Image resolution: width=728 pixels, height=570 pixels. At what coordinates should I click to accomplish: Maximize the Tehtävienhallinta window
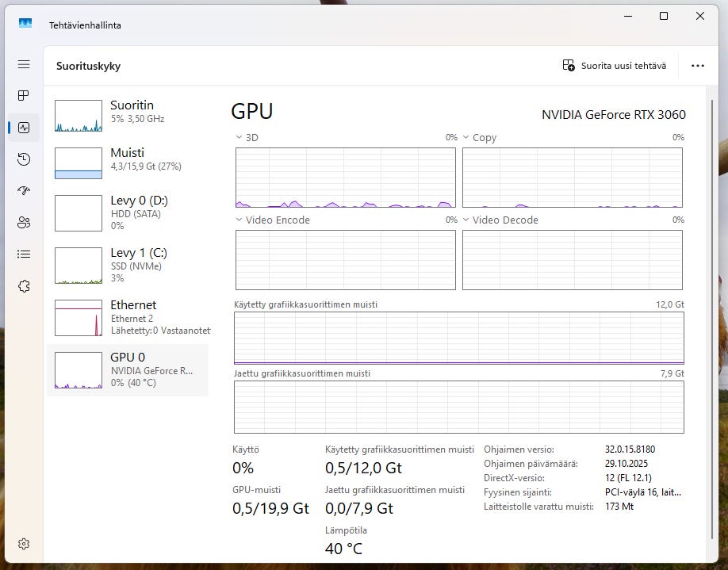pyautogui.click(x=664, y=16)
